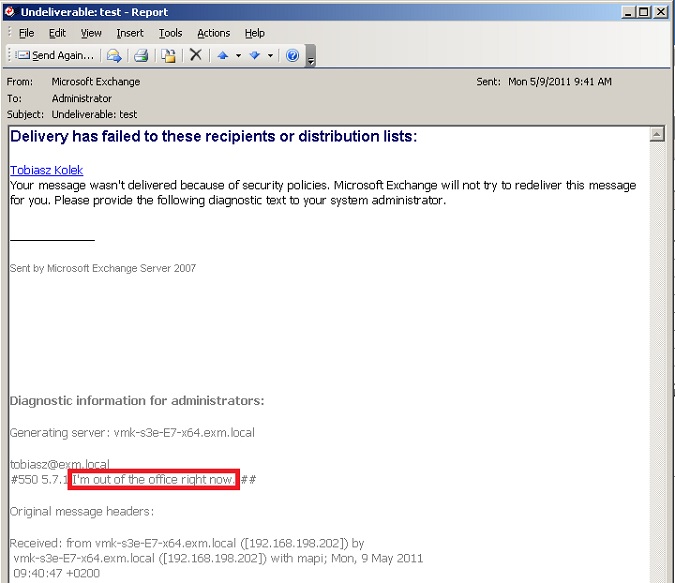Maximize the Undeliverable report window

(x=644, y=12)
